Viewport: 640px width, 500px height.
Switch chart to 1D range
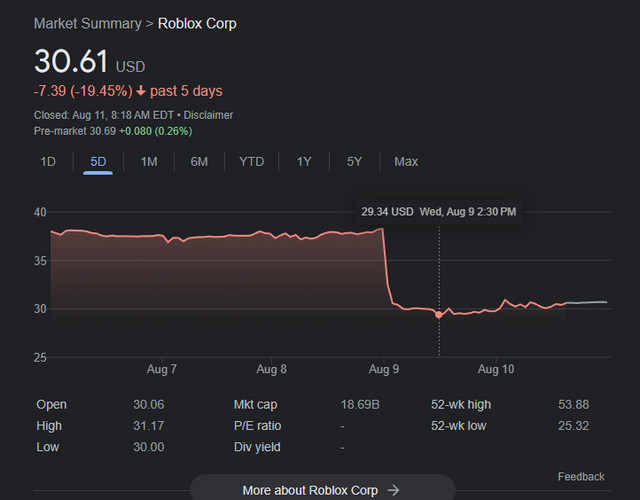click(x=48, y=162)
